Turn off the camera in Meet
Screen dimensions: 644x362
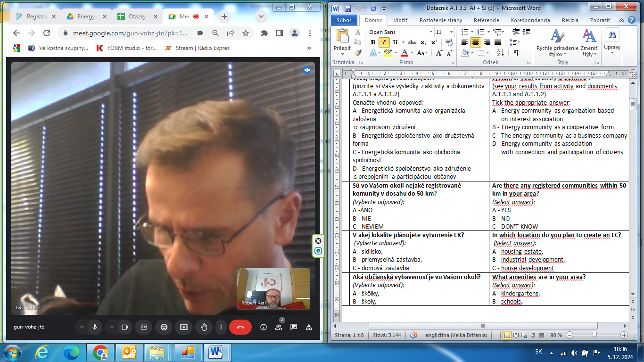125,327
